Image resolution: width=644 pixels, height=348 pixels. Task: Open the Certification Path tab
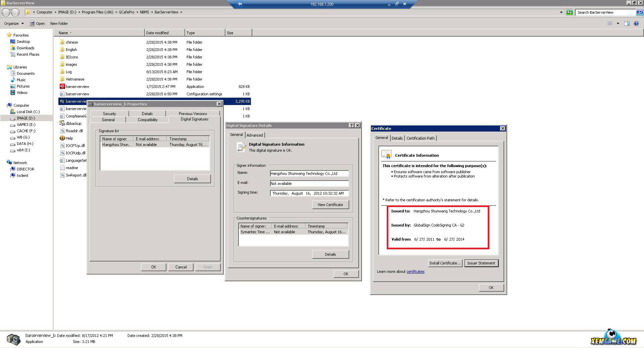pos(420,138)
